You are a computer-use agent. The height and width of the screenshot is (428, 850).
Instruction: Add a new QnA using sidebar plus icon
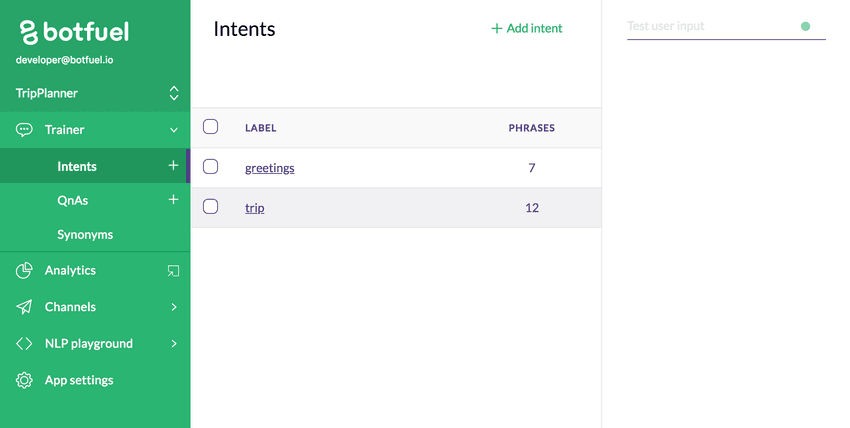point(173,199)
